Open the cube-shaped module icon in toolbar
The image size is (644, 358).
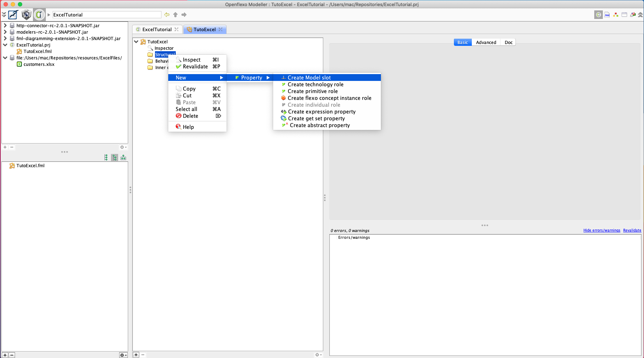point(26,15)
